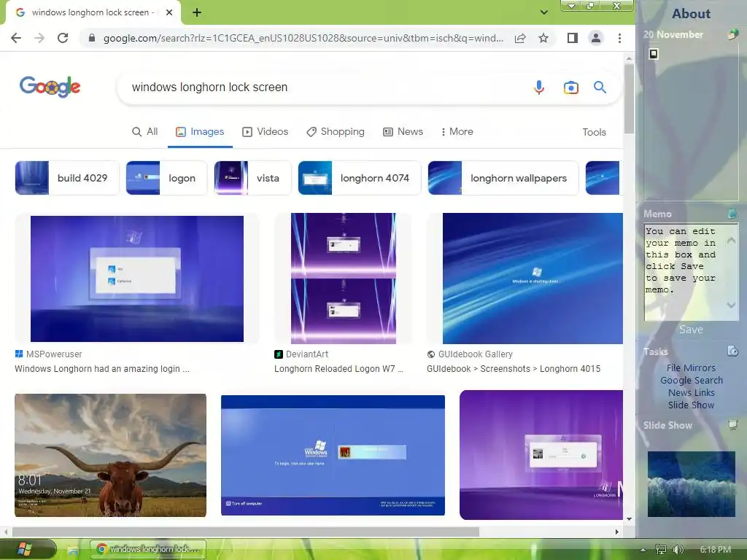Viewport: 747px width, 560px height.
Task: Open the News Links task
Action: pos(692,392)
